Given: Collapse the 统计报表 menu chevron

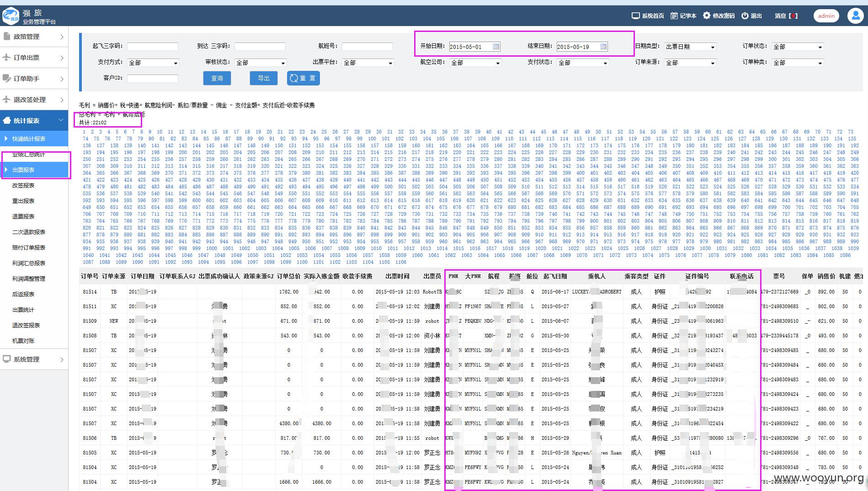Looking at the screenshot, I should click(61, 120).
